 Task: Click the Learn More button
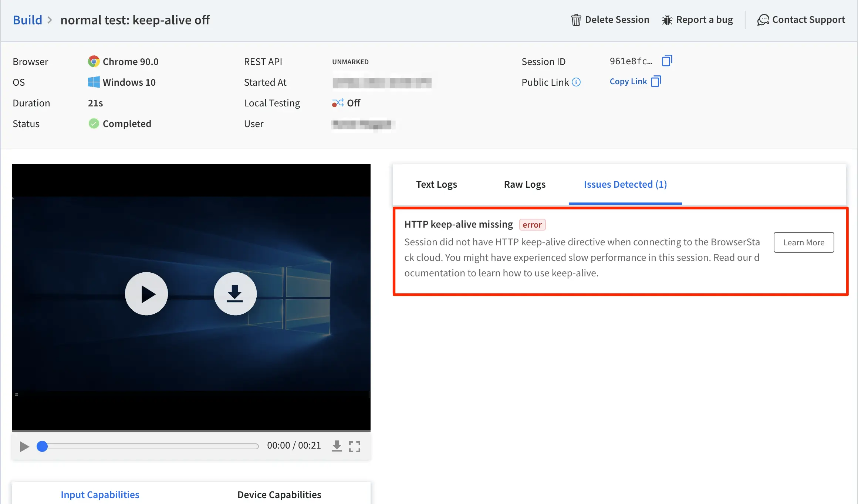pos(804,242)
